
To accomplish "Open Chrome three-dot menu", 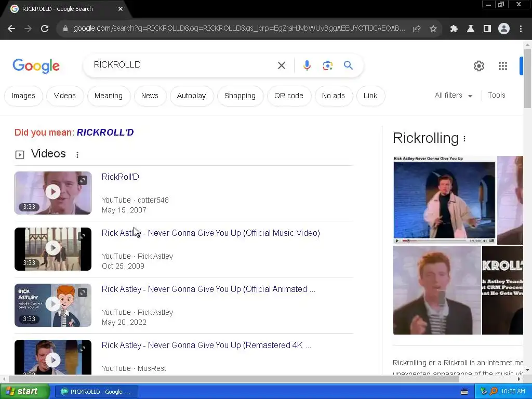I will click(521, 29).
